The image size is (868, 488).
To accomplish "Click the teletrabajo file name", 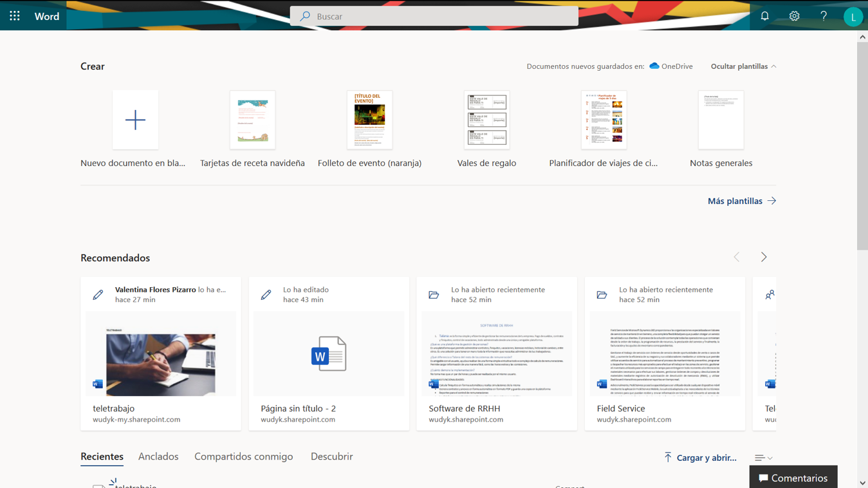I will click(114, 408).
